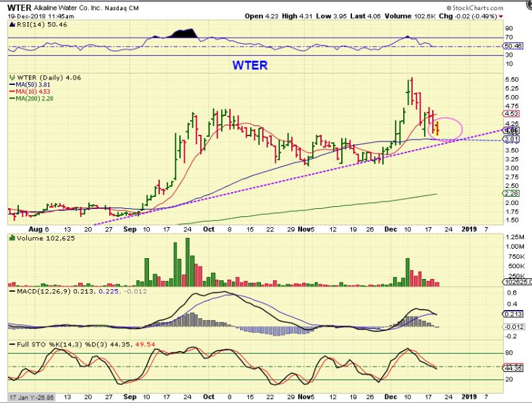This screenshot has width=532, height=403.
Task: Click the RSI mountain icon beside RSI(14)
Action: [12, 24]
